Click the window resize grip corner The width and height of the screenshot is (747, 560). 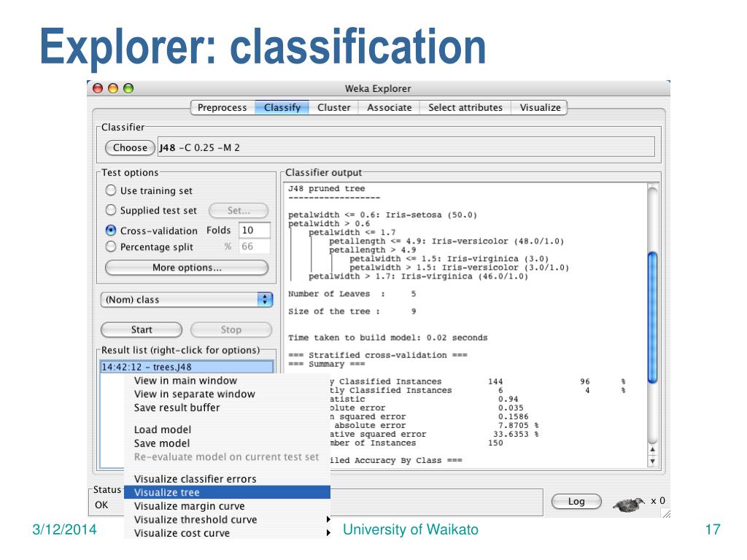pyautogui.click(x=666, y=513)
